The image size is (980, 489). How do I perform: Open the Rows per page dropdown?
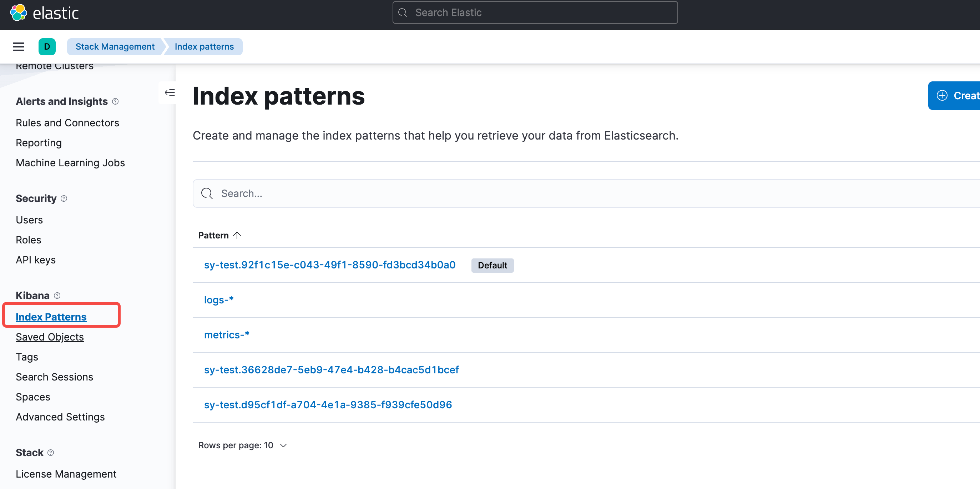pos(243,445)
